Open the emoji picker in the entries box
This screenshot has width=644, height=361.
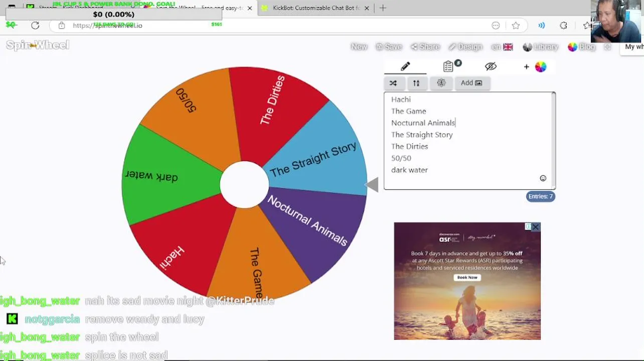click(x=543, y=178)
